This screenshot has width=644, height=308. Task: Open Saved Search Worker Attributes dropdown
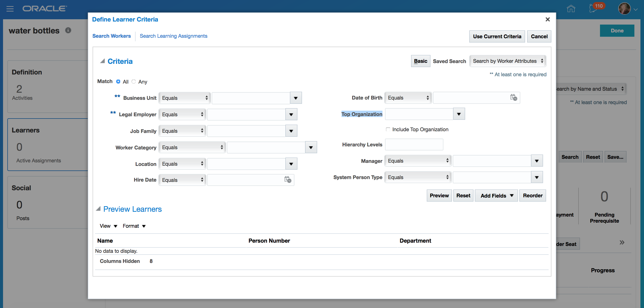[508, 61]
